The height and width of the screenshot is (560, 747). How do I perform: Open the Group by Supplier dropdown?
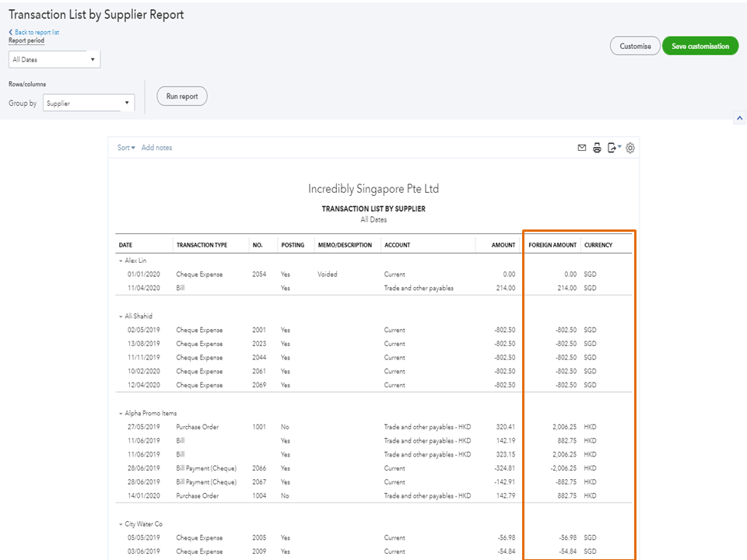point(88,103)
